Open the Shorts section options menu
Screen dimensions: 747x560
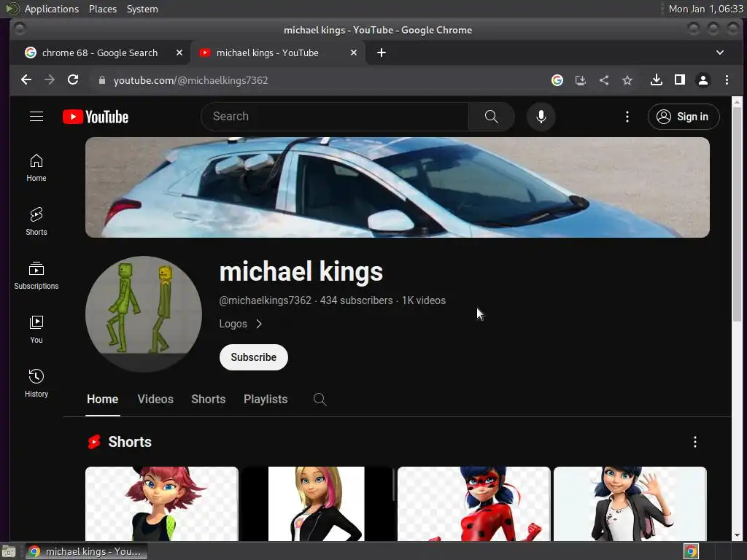tap(694, 442)
